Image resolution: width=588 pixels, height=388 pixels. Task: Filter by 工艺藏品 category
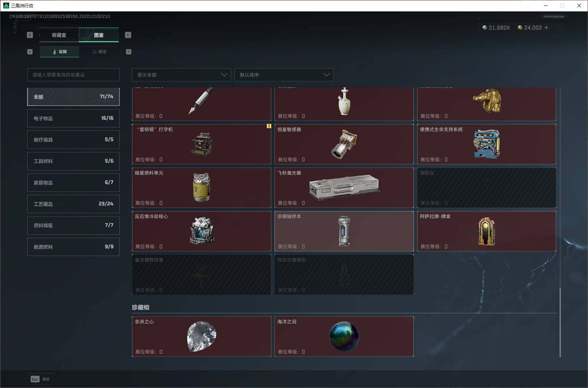click(73, 204)
